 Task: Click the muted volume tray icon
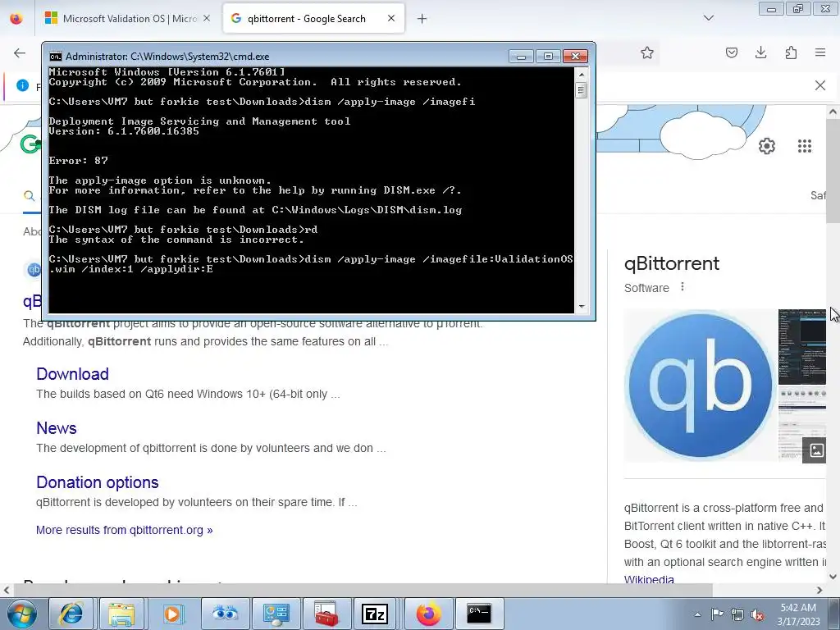click(757, 614)
